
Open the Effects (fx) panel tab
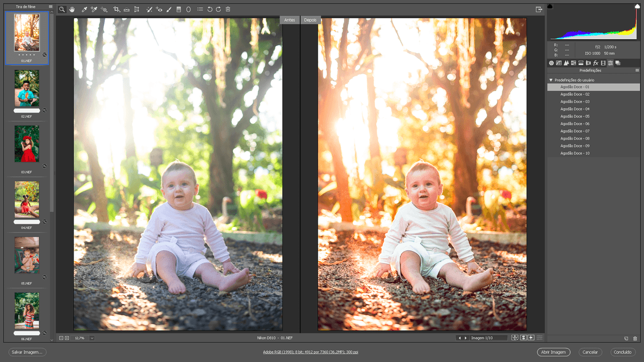coord(596,63)
